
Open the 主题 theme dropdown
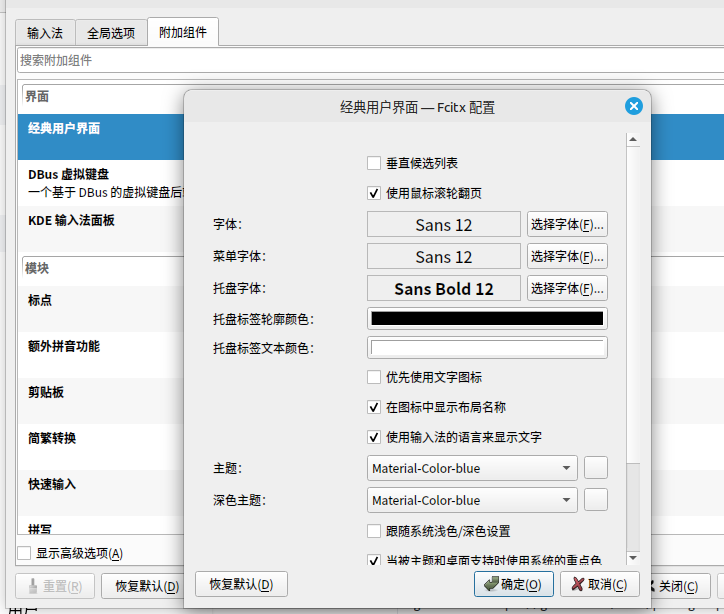pyautogui.click(x=472, y=468)
